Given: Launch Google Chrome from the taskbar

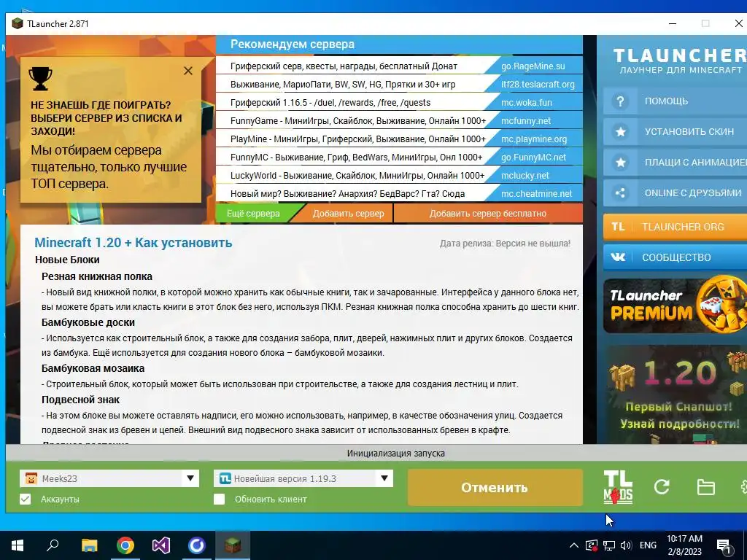Looking at the screenshot, I should point(125,545).
